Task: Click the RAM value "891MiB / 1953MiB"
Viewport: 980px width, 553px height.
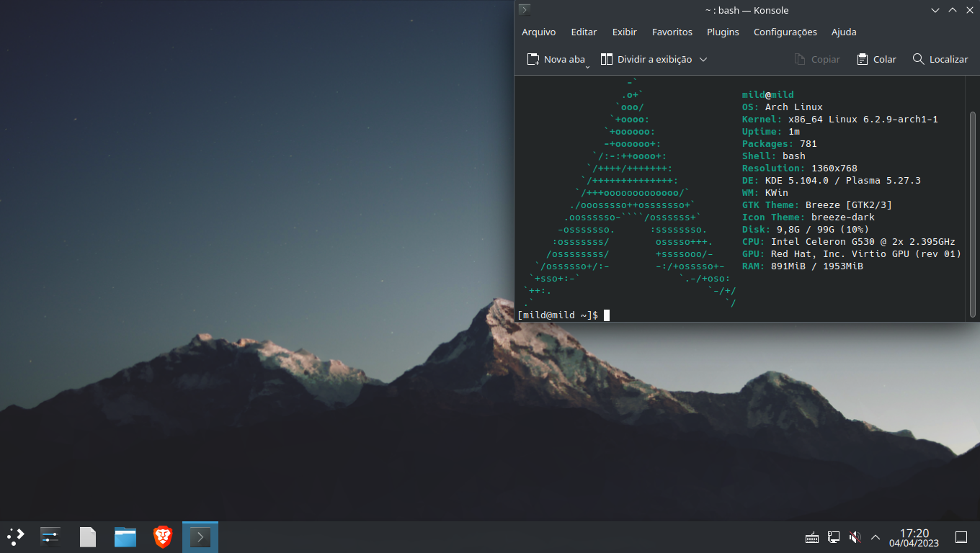Action: coord(817,266)
